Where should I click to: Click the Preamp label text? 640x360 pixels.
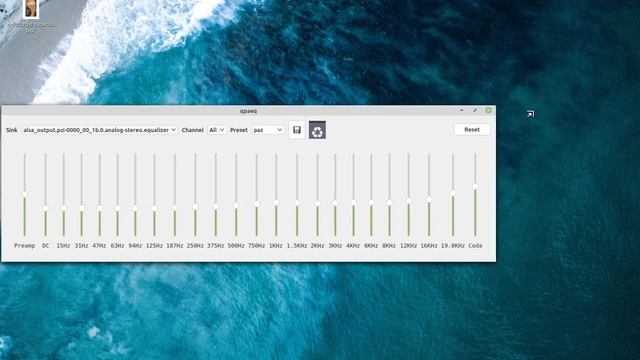coord(24,245)
